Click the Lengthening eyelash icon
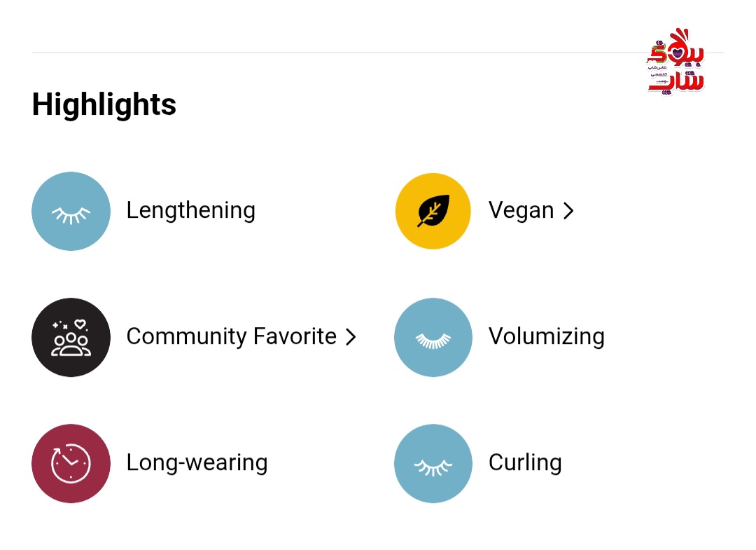The height and width of the screenshot is (550, 756). (x=71, y=211)
